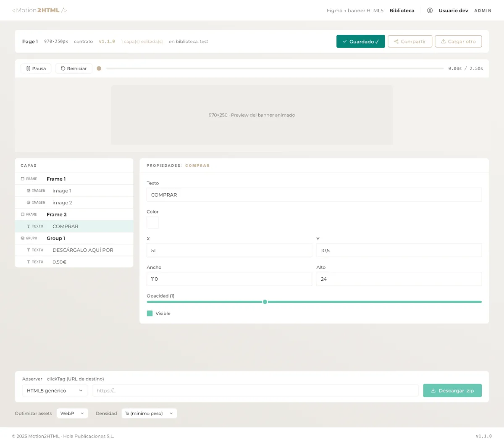This screenshot has height=445, width=504.
Task: Open the Adserver HTML5 genérico dropdown
Action: (x=55, y=391)
